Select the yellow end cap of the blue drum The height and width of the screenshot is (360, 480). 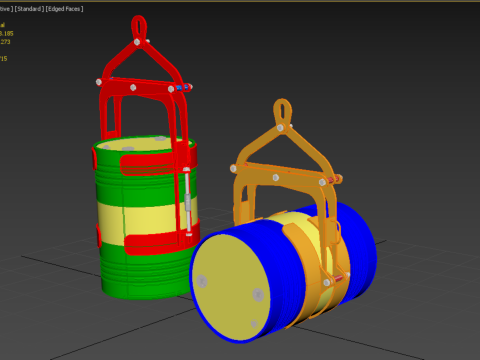click(230, 287)
